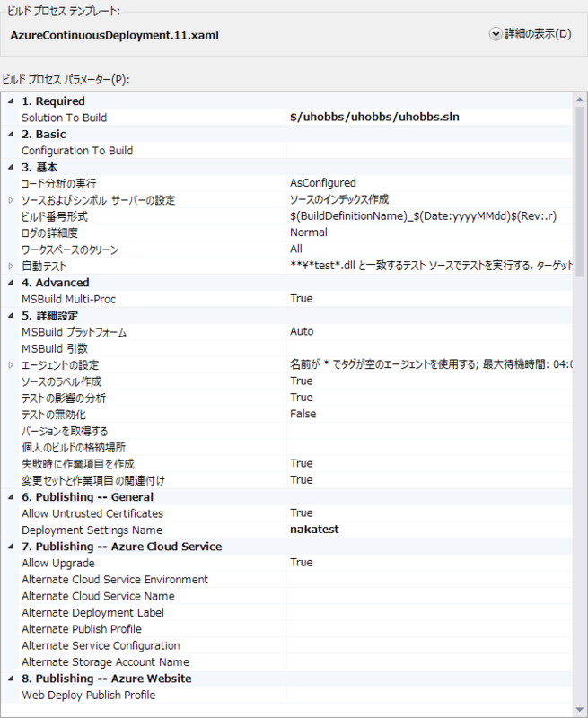This screenshot has width=588, height=718.
Task: Click テストの無効化 value False
Action: pos(303,414)
